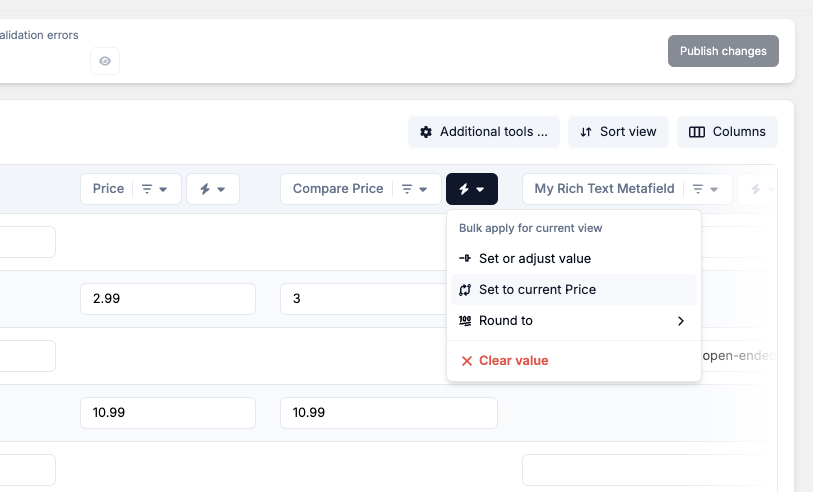Click the Sort view button

pos(618,132)
